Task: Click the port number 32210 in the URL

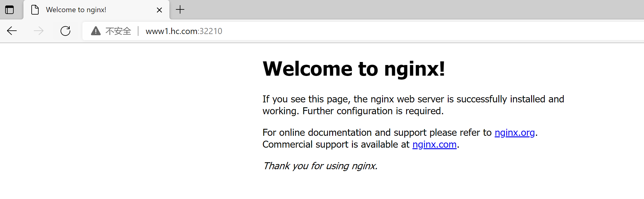Action: click(211, 31)
